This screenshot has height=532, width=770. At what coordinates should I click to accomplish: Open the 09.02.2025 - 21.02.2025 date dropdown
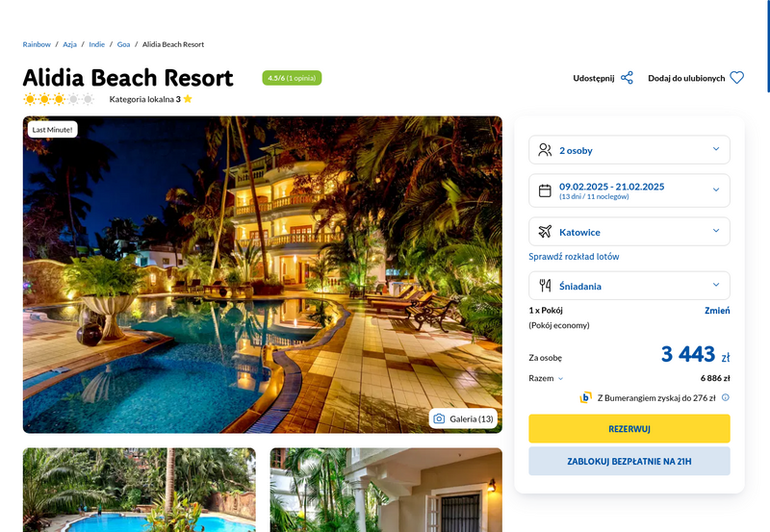(629, 190)
